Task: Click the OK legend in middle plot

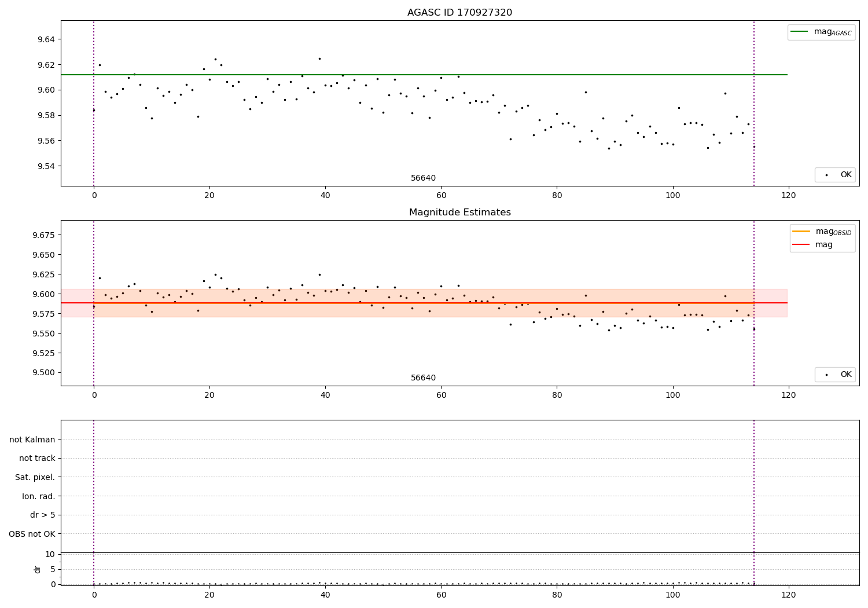Action: pos(835,375)
